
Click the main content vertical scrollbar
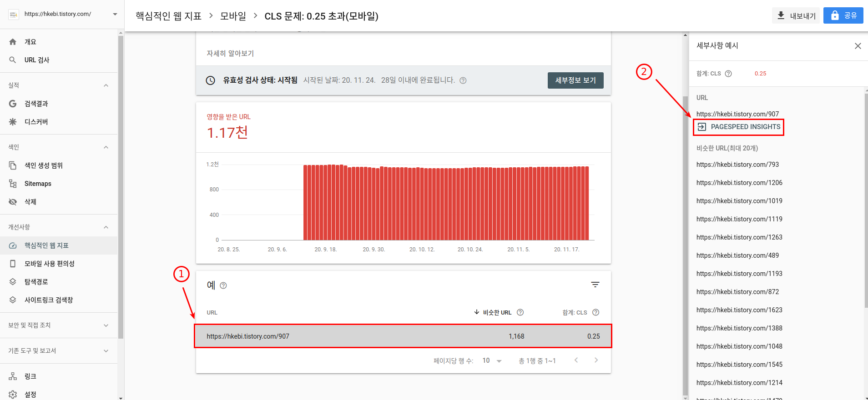pos(685,245)
